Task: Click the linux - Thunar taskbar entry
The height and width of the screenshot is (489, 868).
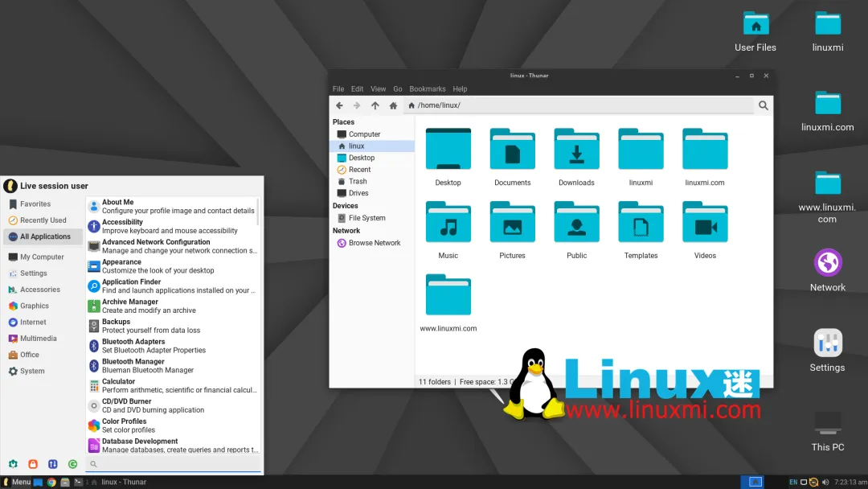Action: pos(118,483)
